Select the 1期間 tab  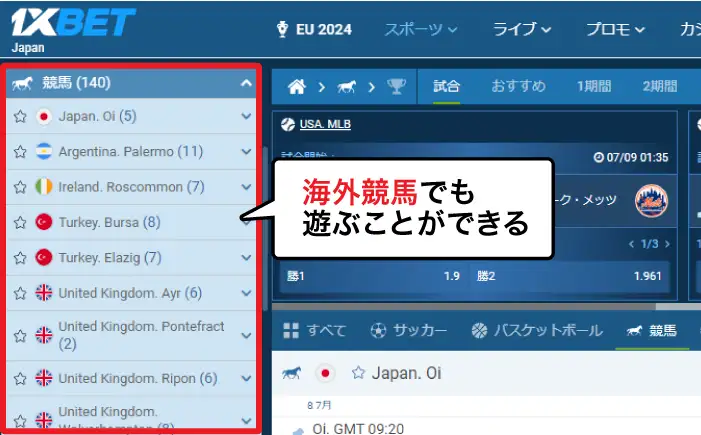(x=594, y=86)
